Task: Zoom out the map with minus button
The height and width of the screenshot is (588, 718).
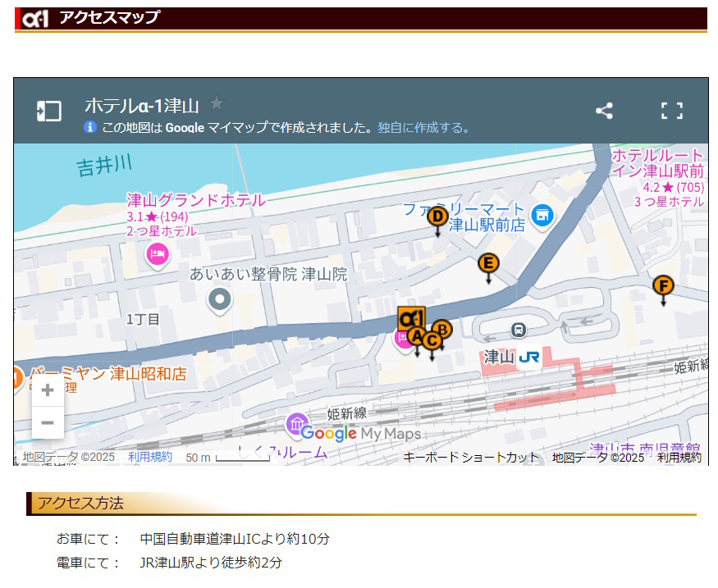Action: coord(48,422)
